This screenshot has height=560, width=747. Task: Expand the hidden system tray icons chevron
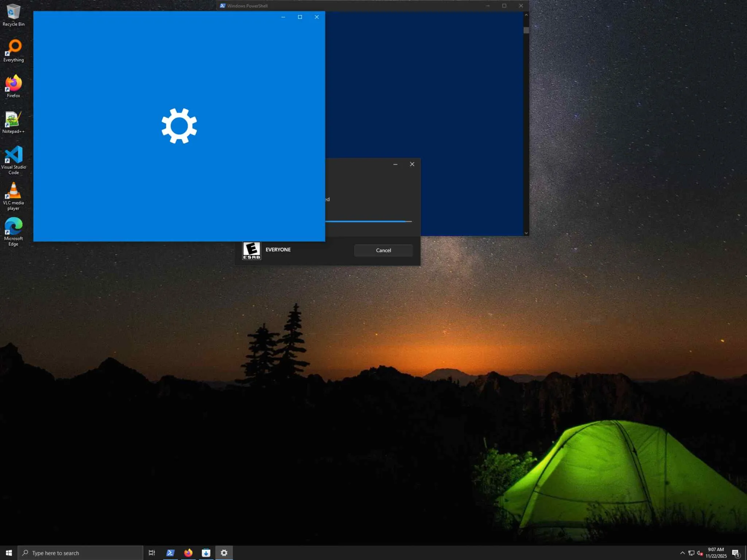click(682, 553)
